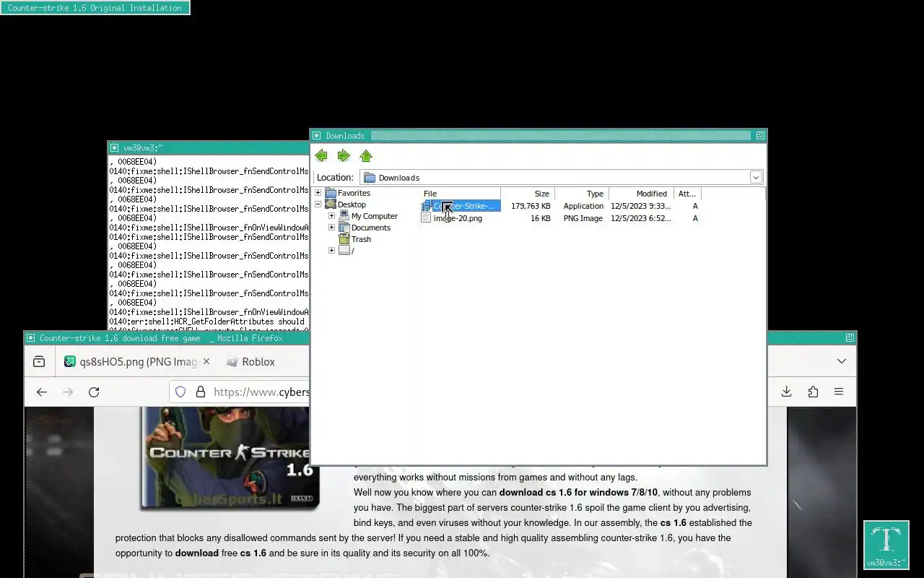Click the 12/5/2023 9:33 modified cell
Screen dimensions: 924x578
pyautogui.click(x=640, y=206)
